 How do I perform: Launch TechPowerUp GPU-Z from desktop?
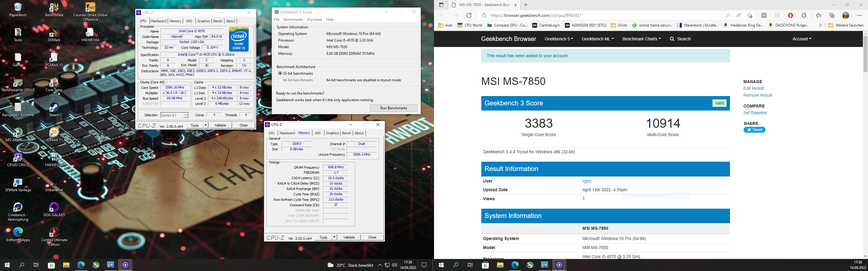tap(18, 85)
